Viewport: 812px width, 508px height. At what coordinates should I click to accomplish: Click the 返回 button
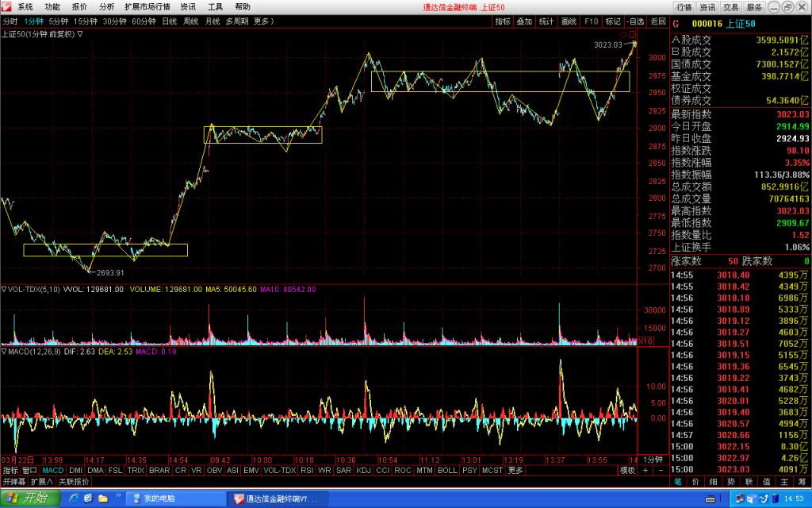click(657, 21)
